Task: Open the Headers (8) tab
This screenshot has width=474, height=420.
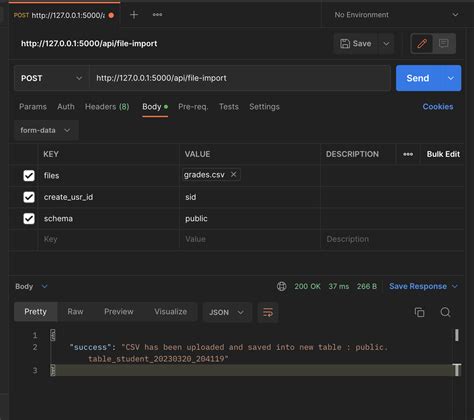Action: (x=107, y=107)
